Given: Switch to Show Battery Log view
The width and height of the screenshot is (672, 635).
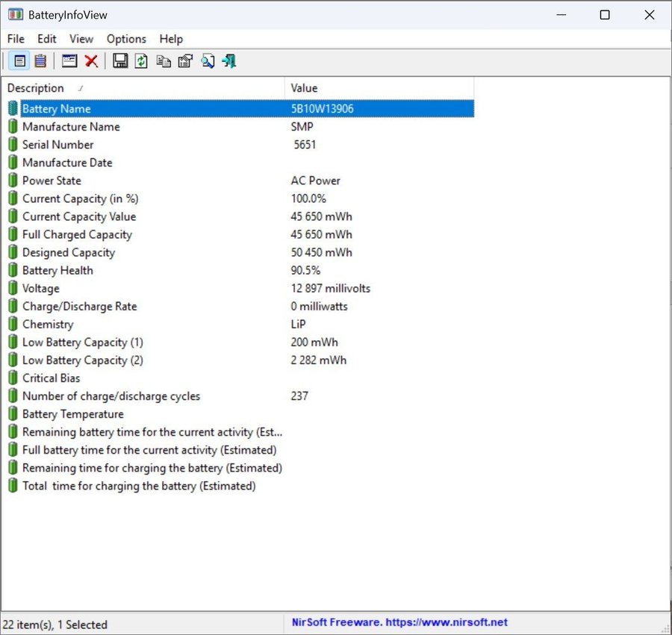Looking at the screenshot, I should pos(40,61).
